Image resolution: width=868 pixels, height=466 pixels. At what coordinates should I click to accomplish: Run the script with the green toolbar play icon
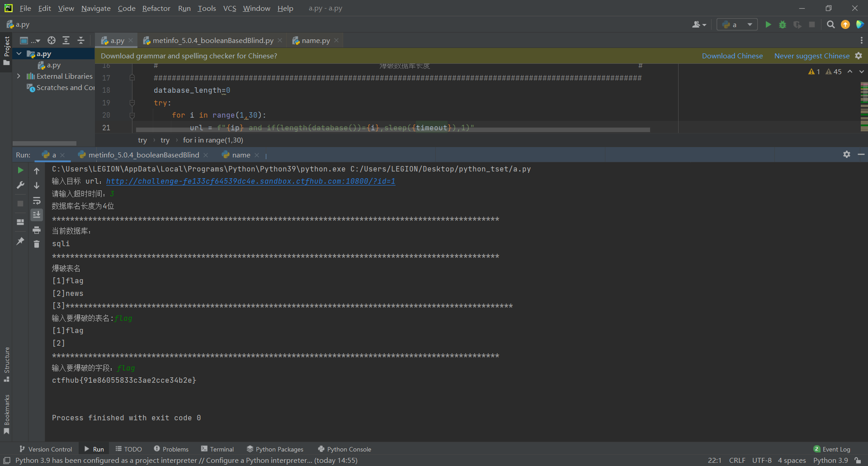tap(768, 24)
